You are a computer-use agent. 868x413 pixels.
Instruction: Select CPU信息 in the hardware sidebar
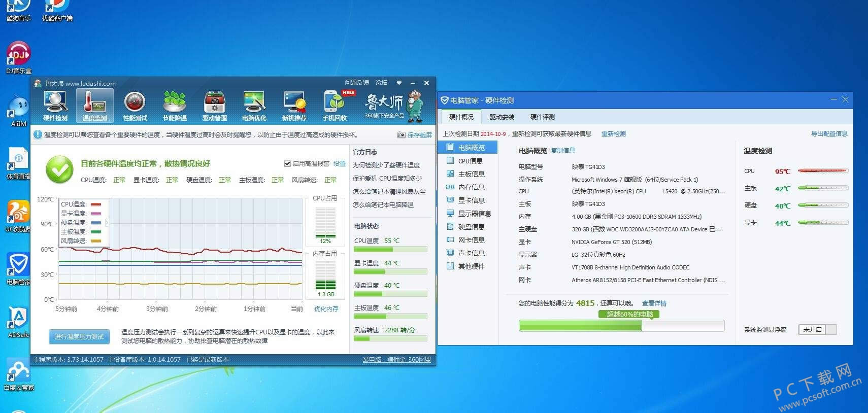point(468,161)
